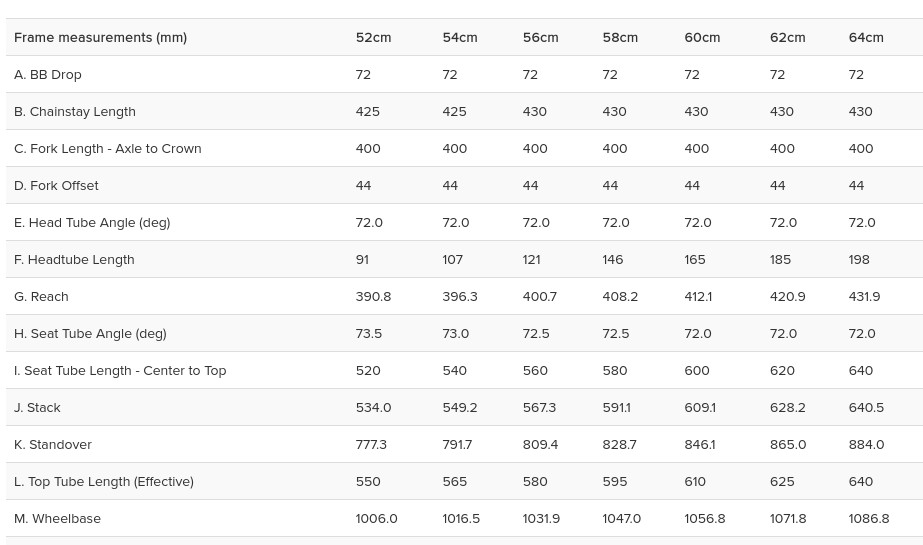Select L. Top Tube Length (Effective) label
The image size is (923, 545).
[x=104, y=482]
